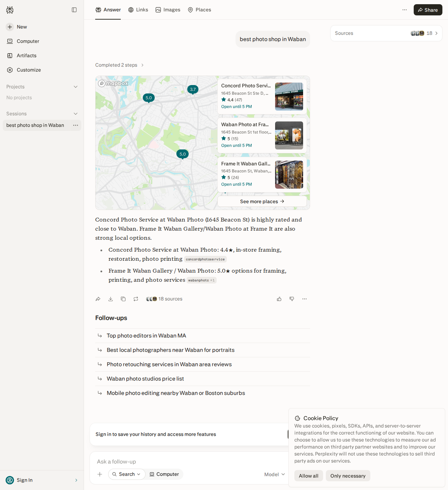Open session options for best photo shop
The width and height of the screenshot is (448, 490).
pyautogui.click(x=76, y=125)
